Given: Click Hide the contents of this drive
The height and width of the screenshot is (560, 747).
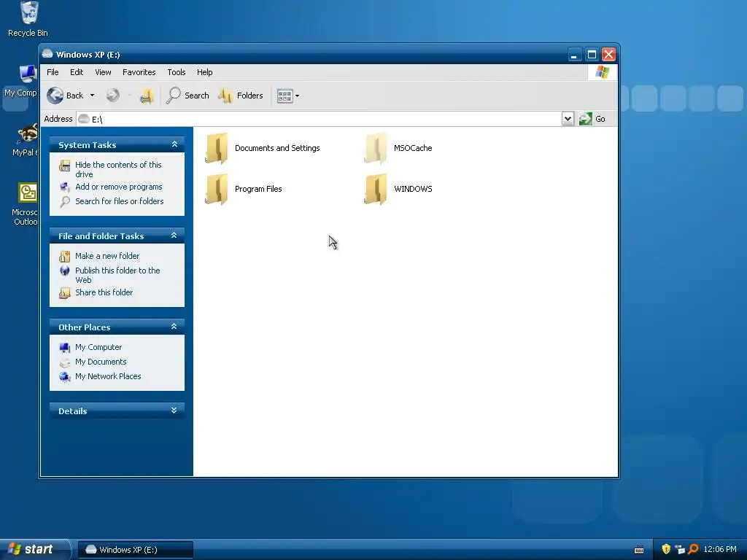Looking at the screenshot, I should point(118,169).
